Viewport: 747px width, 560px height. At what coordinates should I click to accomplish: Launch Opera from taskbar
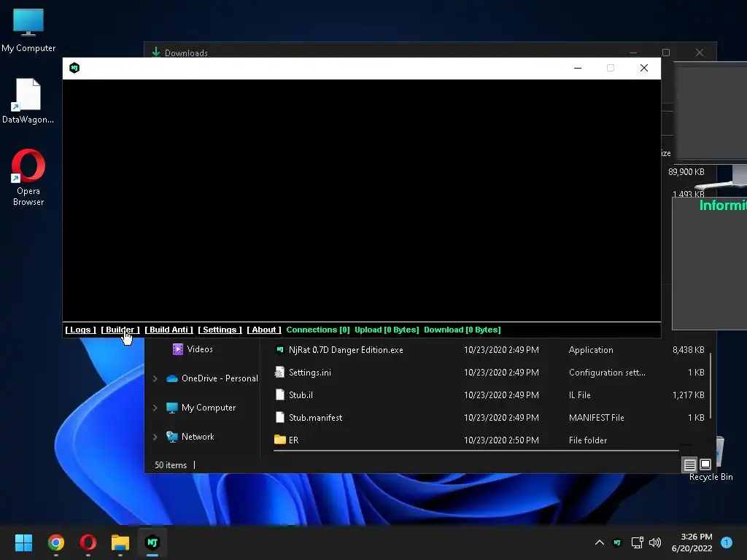click(88, 542)
